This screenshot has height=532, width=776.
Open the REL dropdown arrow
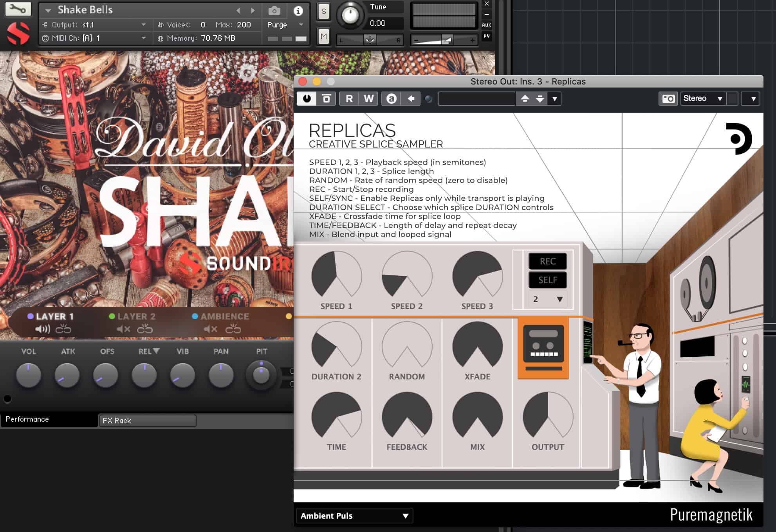coord(156,351)
